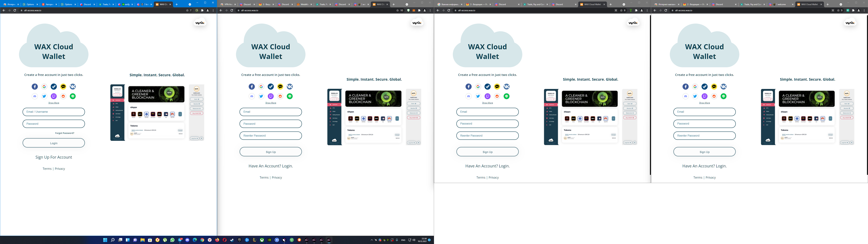
Task: Click Facebook icon in third window
Action: tap(468, 87)
